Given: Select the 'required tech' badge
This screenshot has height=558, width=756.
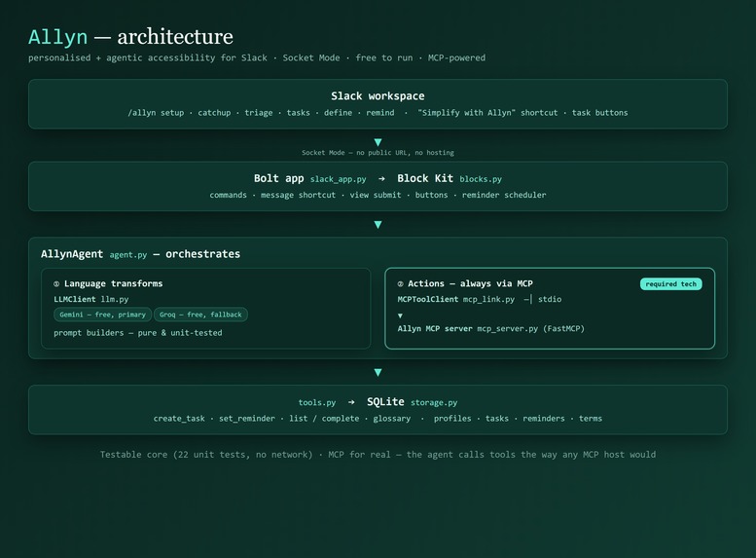Looking at the screenshot, I should pyautogui.click(x=670, y=283).
